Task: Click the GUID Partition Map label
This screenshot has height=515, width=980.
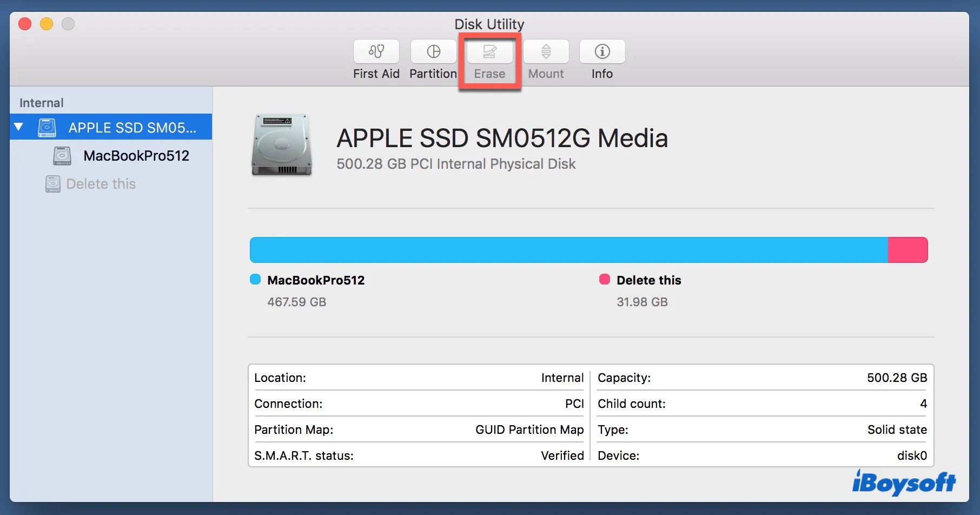Action: click(x=529, y=430)
